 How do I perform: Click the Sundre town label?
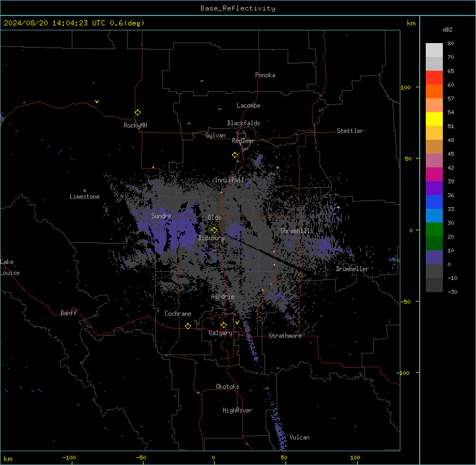click(161, 216)
